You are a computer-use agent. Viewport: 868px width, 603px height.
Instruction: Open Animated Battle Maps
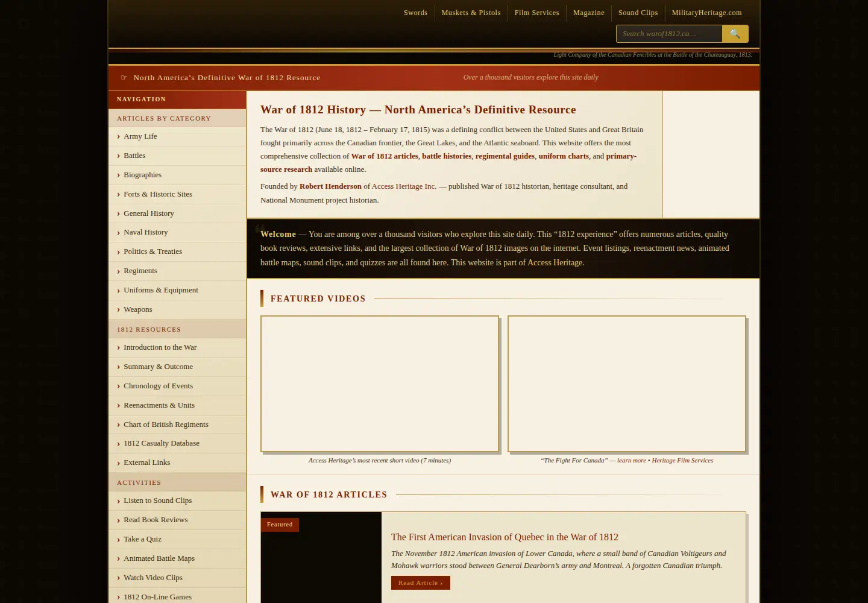click(177, 558)
